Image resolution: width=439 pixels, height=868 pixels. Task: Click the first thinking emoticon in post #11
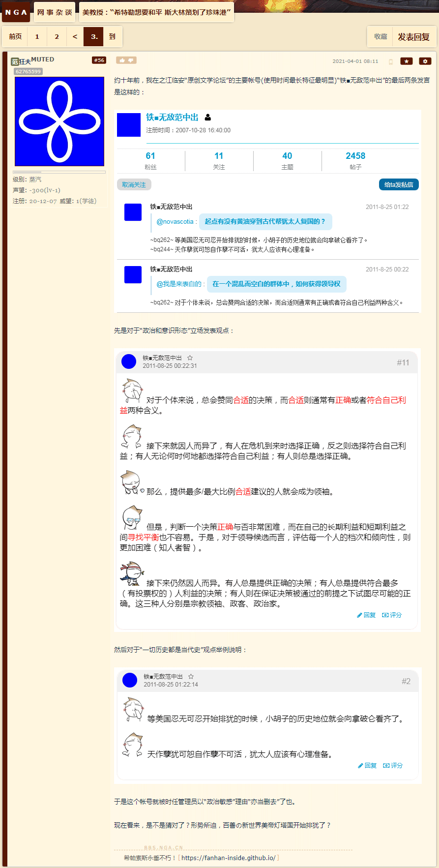coord(132,391)
